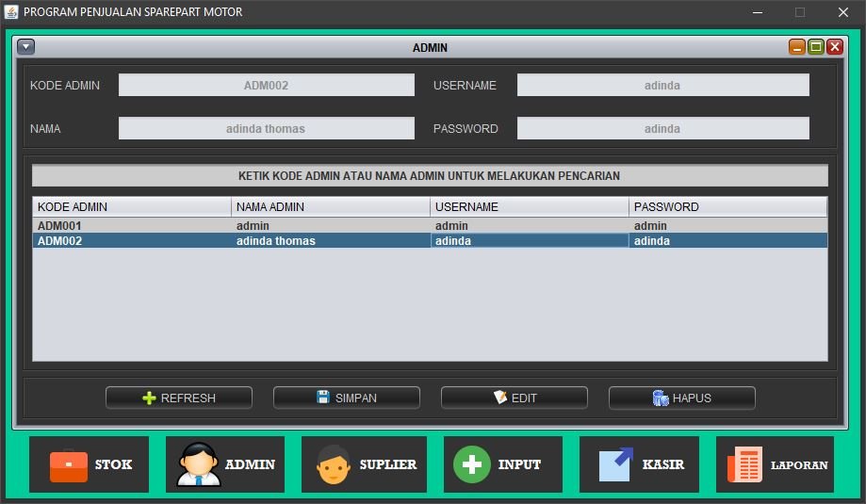Save the admin record with Simpan
The width and height of the screenshot is (866, 504).
coord(347,398)
